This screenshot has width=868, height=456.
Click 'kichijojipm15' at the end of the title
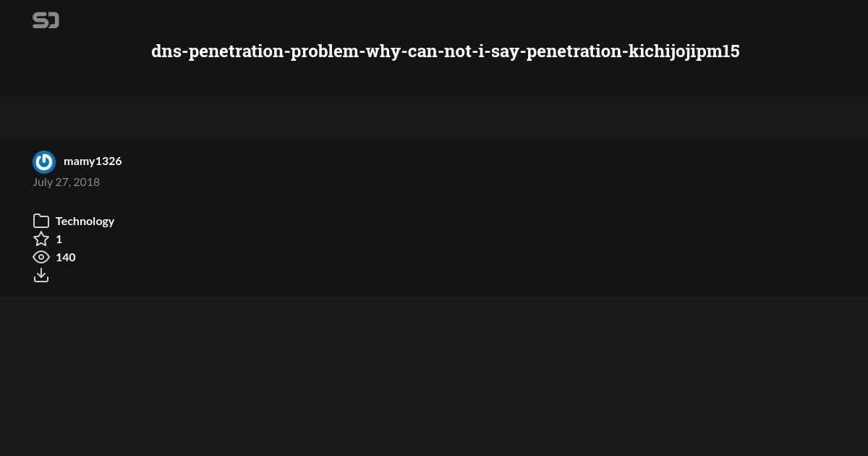(684, 51)
